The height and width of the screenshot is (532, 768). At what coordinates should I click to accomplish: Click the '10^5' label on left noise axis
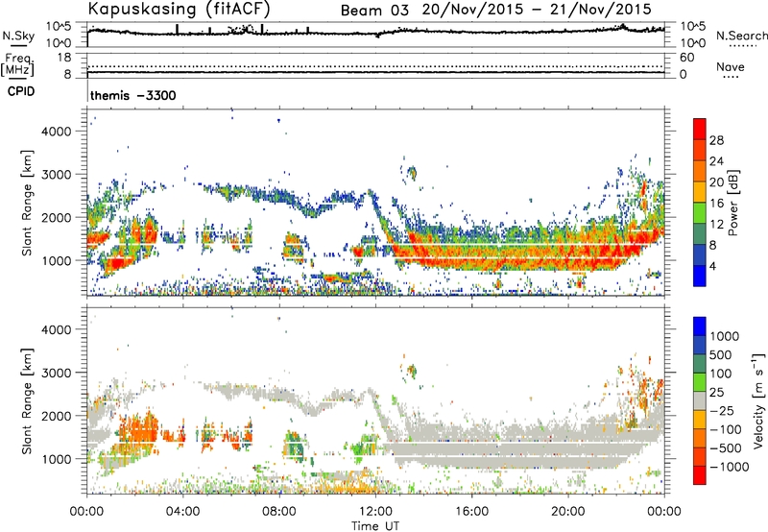pos(59,26)
